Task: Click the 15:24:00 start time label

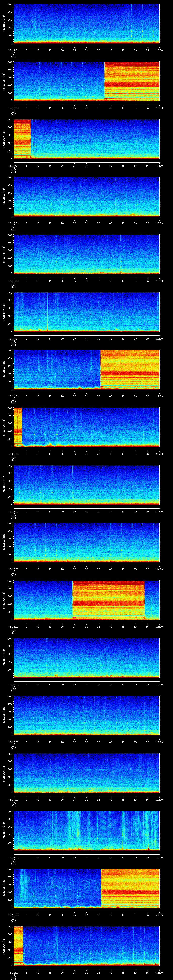Action: [13, 627]
